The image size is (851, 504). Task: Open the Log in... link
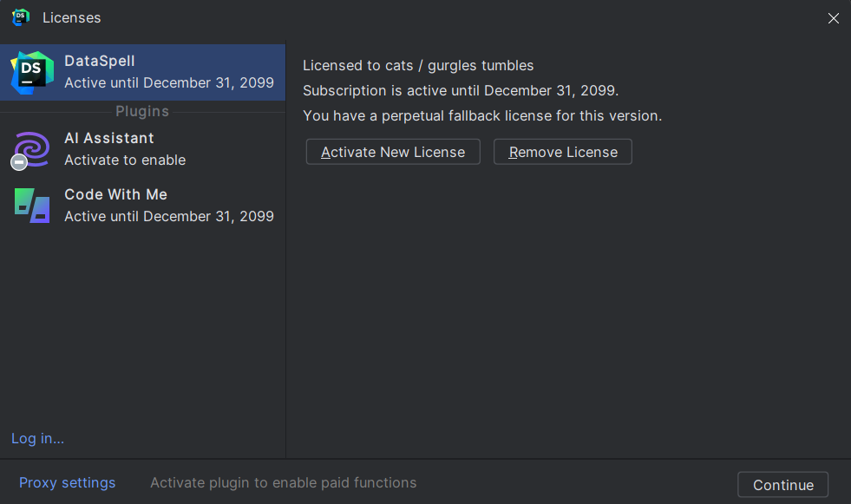coord(38,438)
